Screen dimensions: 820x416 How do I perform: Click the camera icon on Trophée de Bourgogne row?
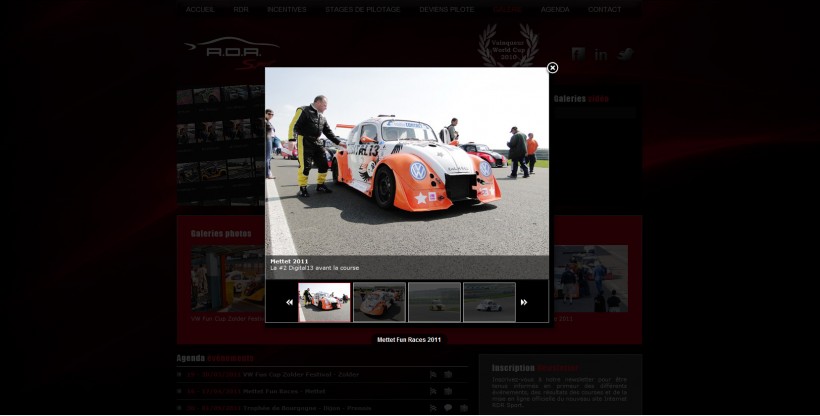[464, 408]
